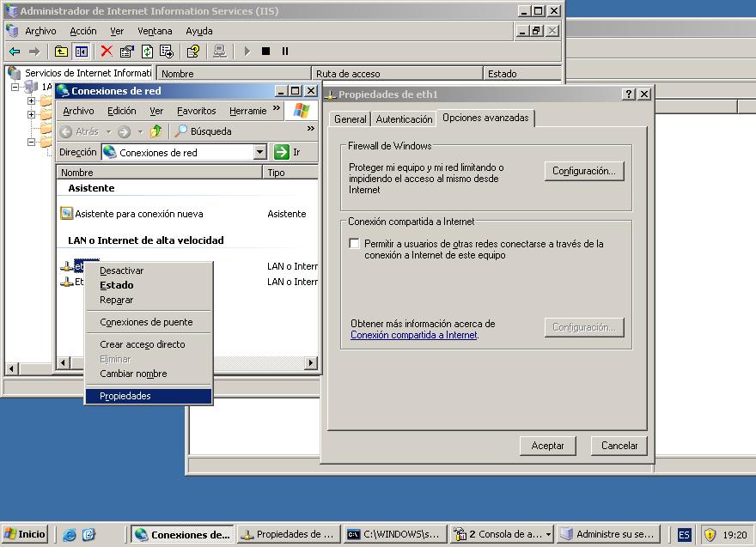This screenshot has width=756, height=547.
Task: Click the Refresh icon in IIS toolbar
Action: [x=148, y=52]
